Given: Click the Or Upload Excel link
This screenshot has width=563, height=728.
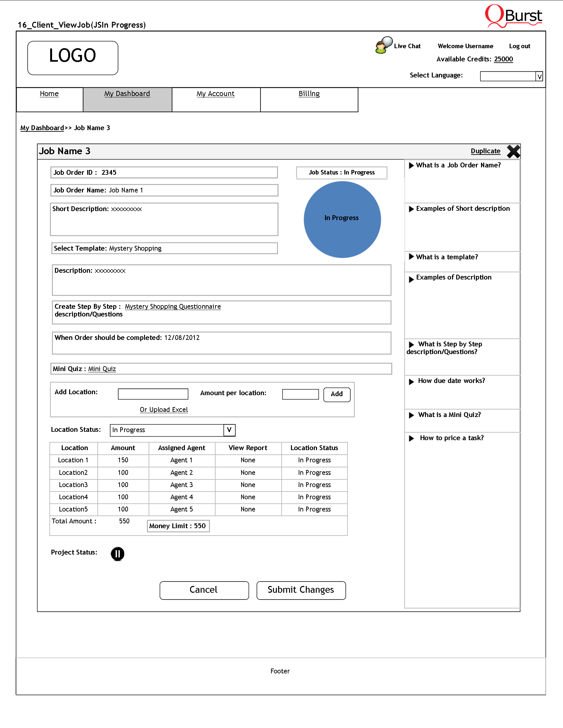Looking at the screenshot, I should [x=163, y=410].
